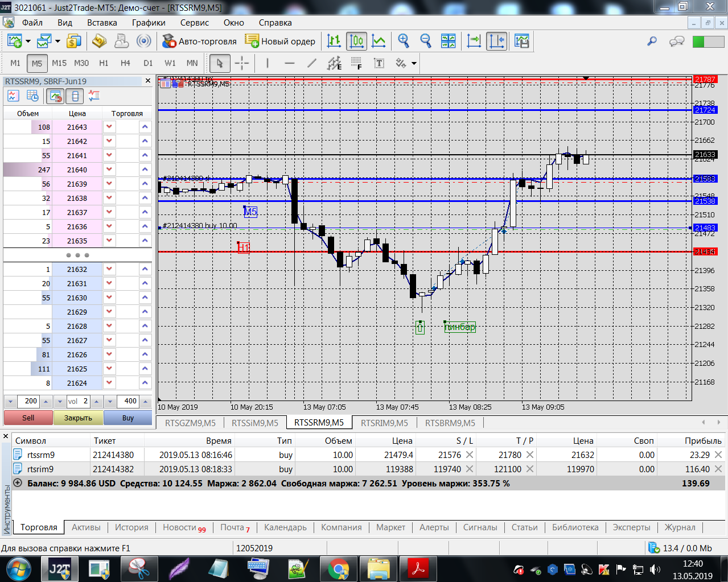The width and height of the screenshot is (728, 582).
Task: Zoom out of the chart
Action: coord(425,41)
